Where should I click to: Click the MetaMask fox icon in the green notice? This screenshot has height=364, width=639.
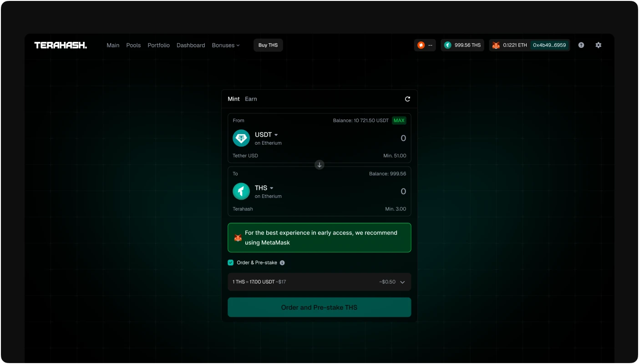point(238,238)
